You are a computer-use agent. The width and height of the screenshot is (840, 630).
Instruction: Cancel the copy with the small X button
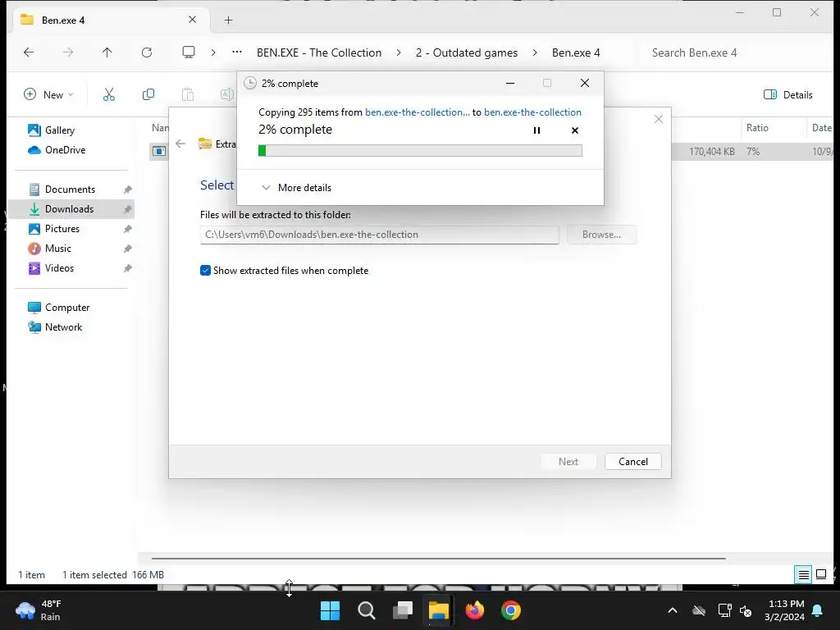[575, 130]
